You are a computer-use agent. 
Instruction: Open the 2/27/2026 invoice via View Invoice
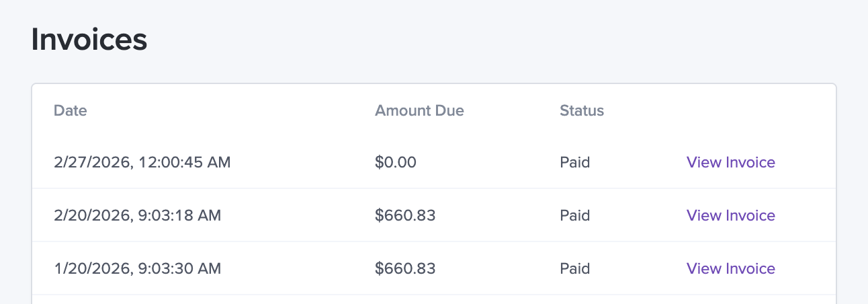[730, 162]
